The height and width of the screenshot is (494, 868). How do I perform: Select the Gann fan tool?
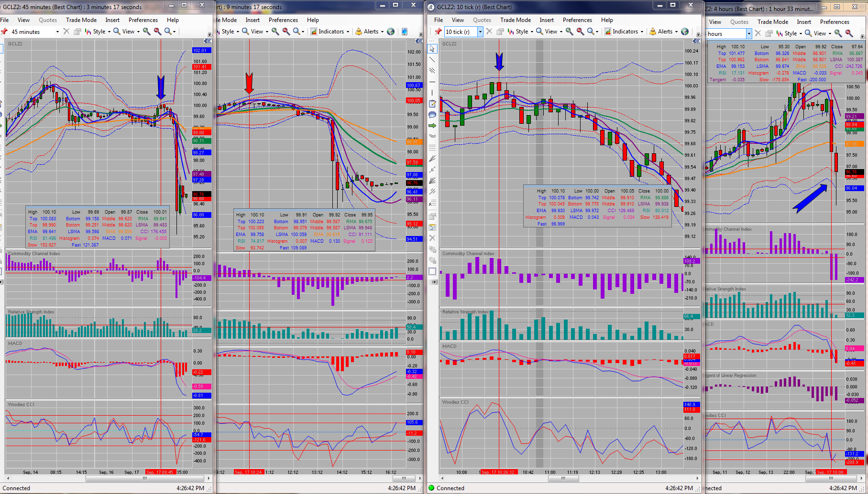(x=432, y=181)
